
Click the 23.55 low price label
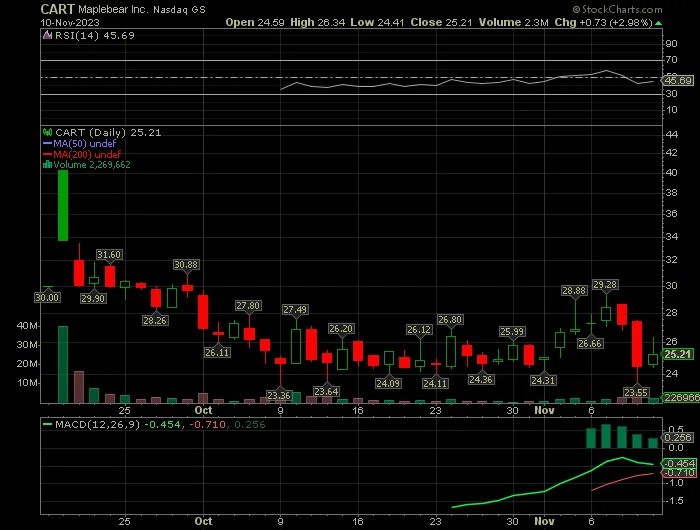[x=636, y=392]
